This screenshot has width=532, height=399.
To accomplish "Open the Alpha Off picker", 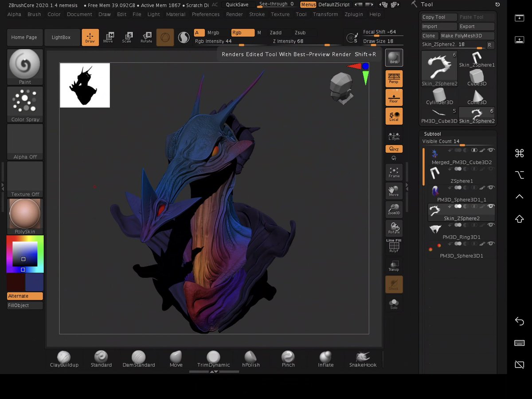I will tap(25, 142).
